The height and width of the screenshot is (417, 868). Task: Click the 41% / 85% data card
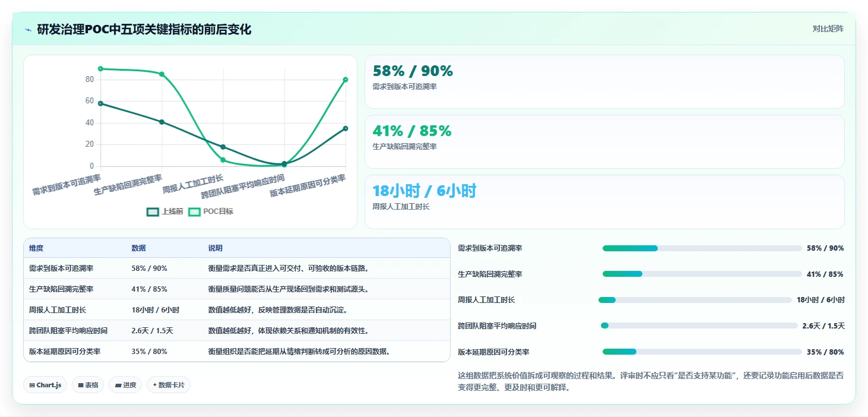point(604,142)
